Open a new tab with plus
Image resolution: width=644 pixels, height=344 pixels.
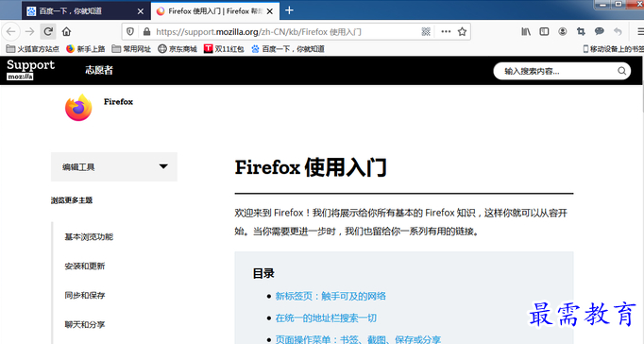[x=289, y=10]
